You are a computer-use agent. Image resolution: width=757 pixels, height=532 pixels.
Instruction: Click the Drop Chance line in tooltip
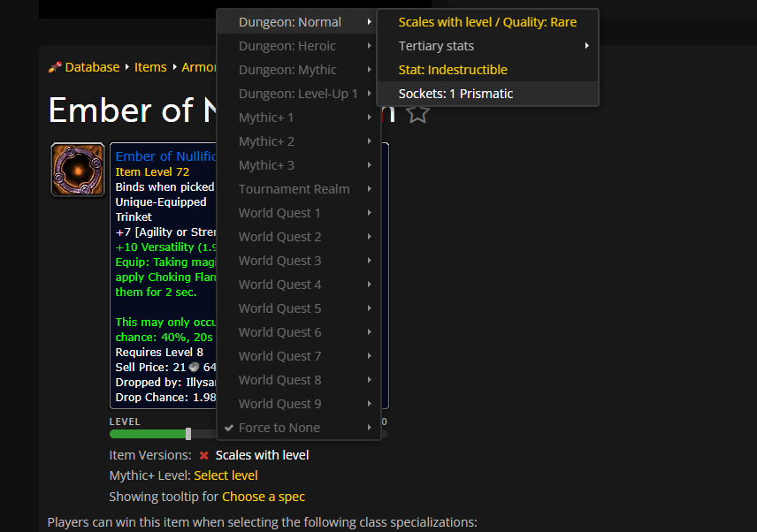(x=165, y=398)
